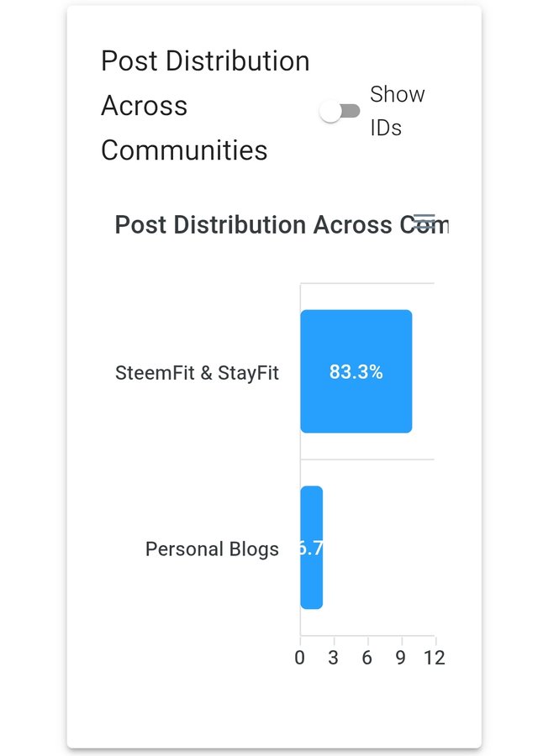
Task: Click the 83.3% data label
Action: point(356,372)
